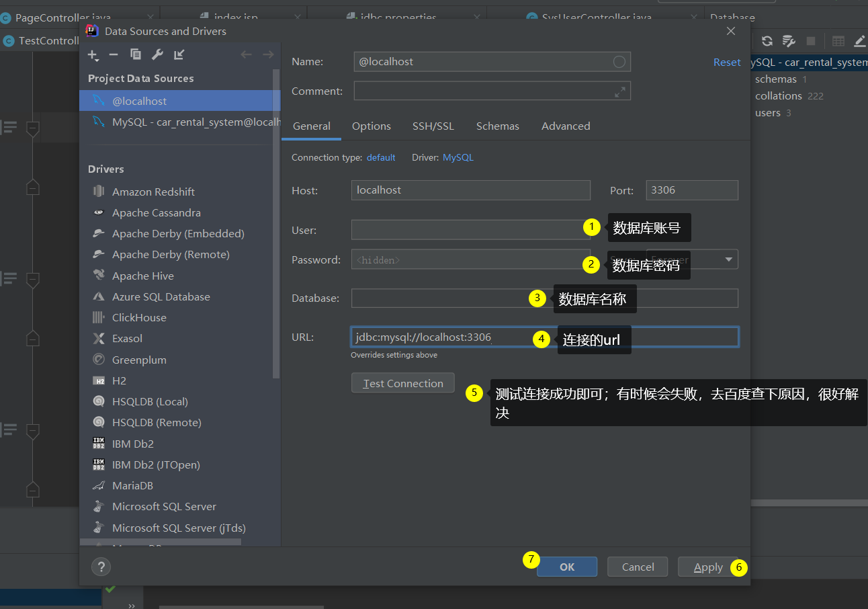Viewport: 868px width, 609px height.
Task: Open MySQL driver link
Action: tap(458, 157)
